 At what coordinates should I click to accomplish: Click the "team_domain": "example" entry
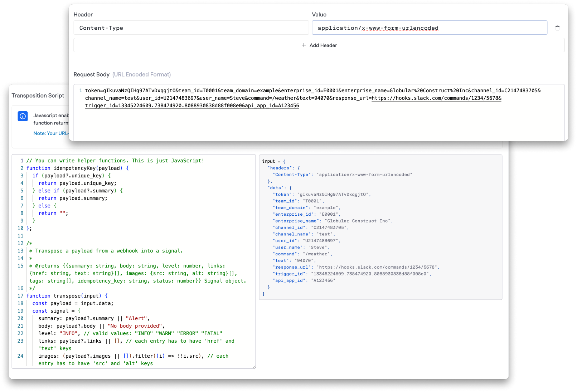pos(306,208)
